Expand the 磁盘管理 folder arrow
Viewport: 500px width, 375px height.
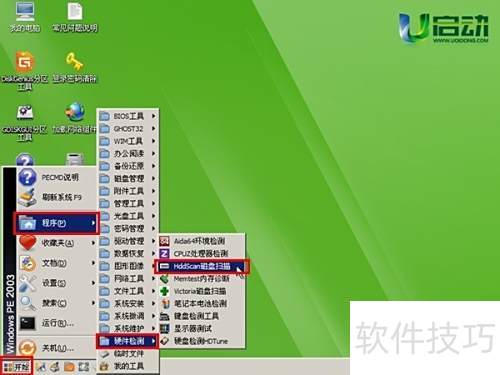click(154, 179)
